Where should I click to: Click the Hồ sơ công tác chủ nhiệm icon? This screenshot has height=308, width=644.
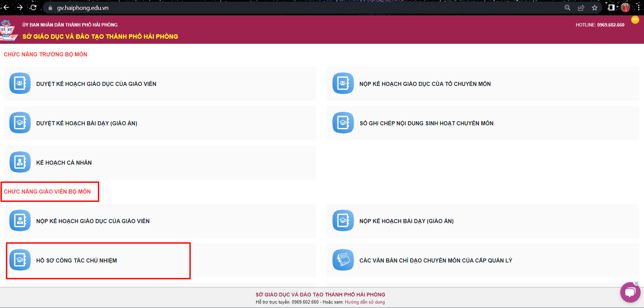click(20, 260)
